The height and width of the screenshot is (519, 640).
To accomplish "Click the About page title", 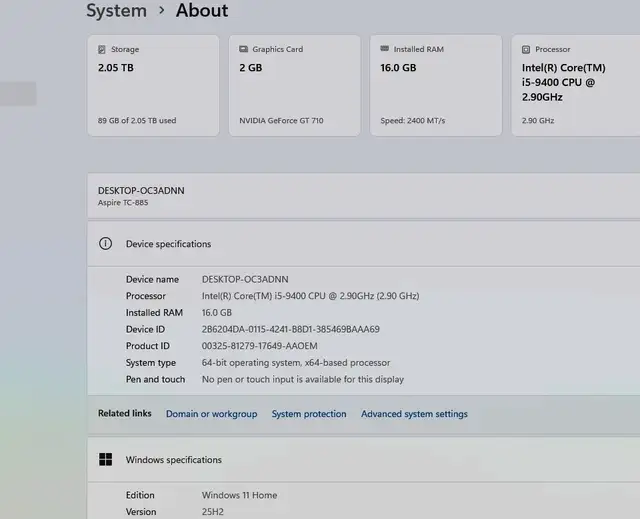I will click(202, 10).
